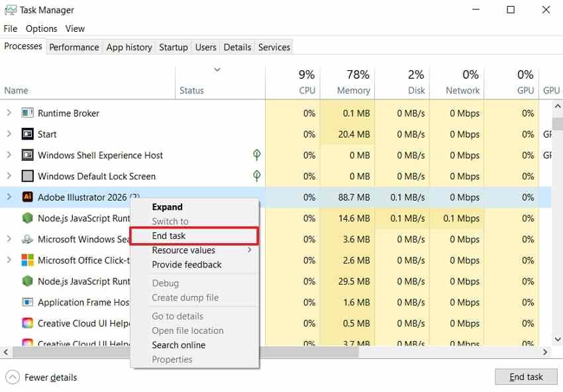Click the horizontal scrollbar left arrow
The image size is (563, 392).
(6, 352)
